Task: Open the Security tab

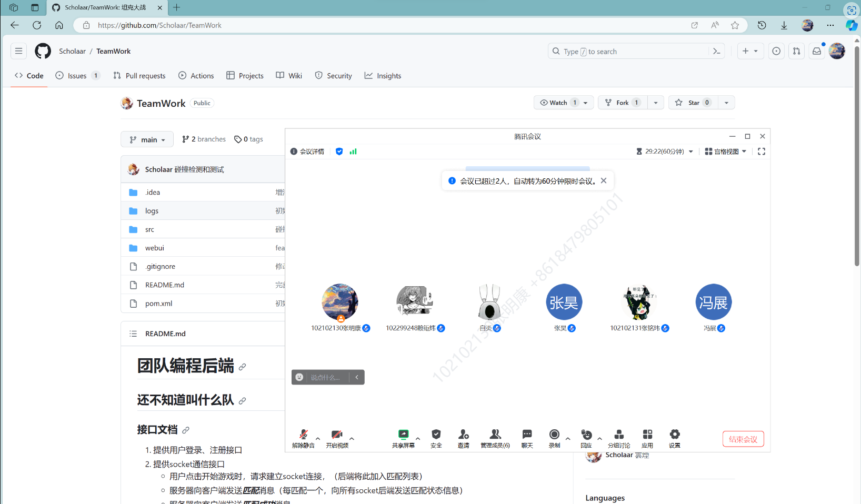Action: (x=334, y=76)
